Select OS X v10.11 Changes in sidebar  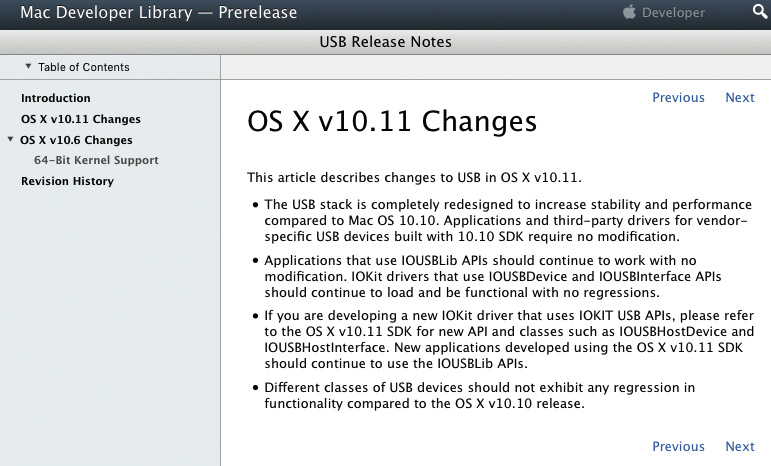pos(81,119)
